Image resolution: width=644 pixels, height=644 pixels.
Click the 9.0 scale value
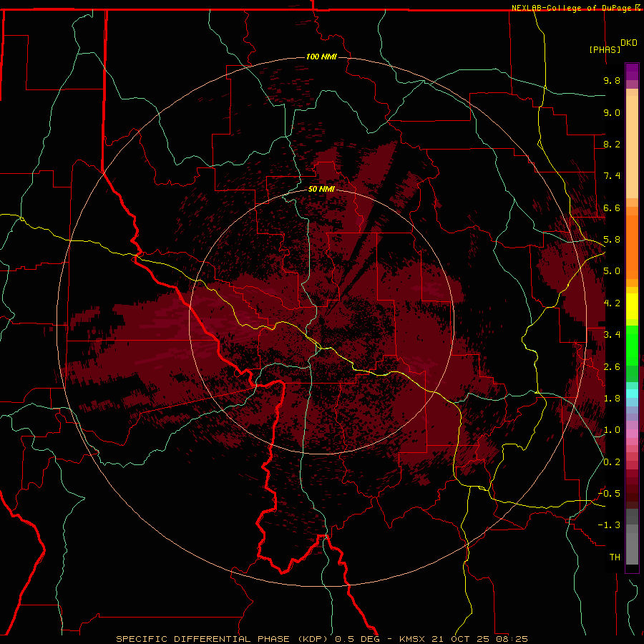(612, 112)
